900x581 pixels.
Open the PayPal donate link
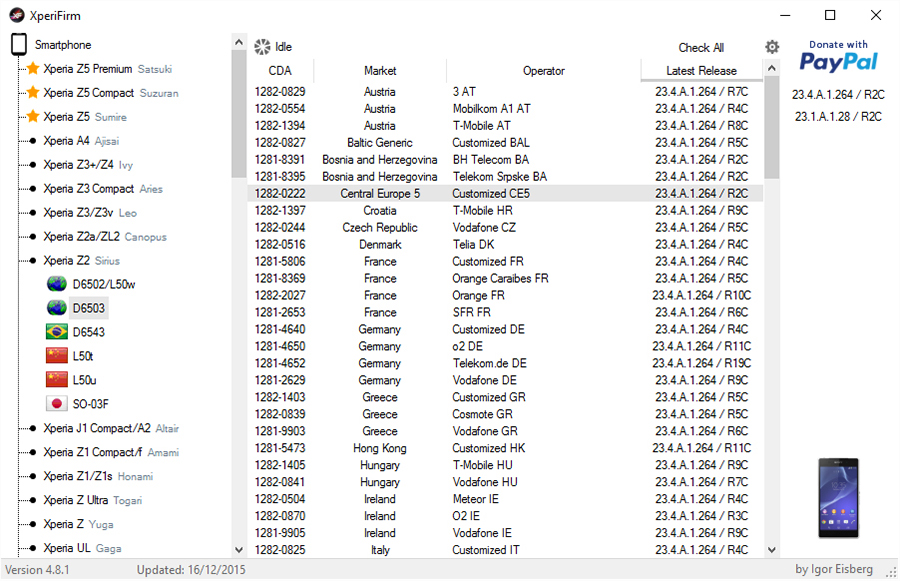tap(838, 58)
